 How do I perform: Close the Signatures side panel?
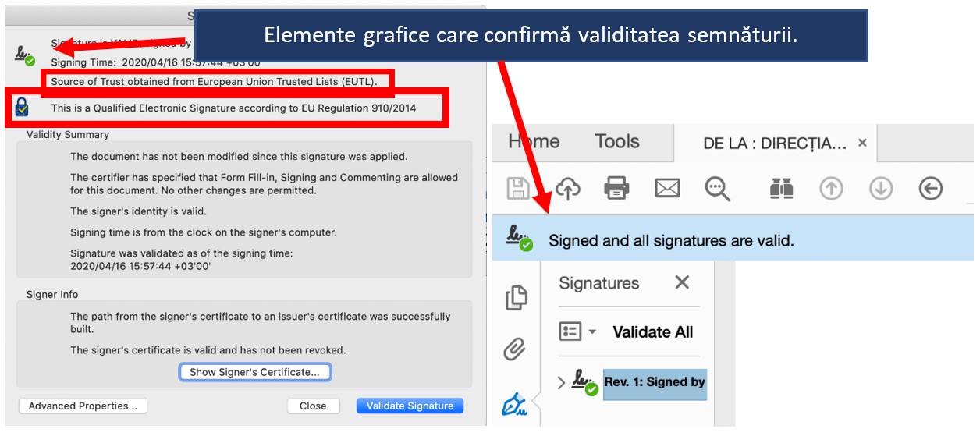(682, 282)
